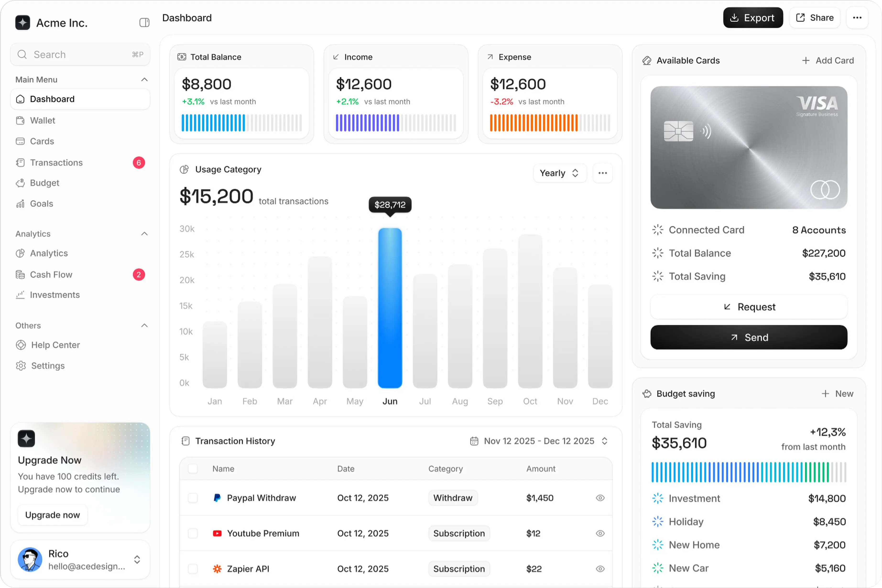Click the Youtube logo icon

[x=217, y=533]
